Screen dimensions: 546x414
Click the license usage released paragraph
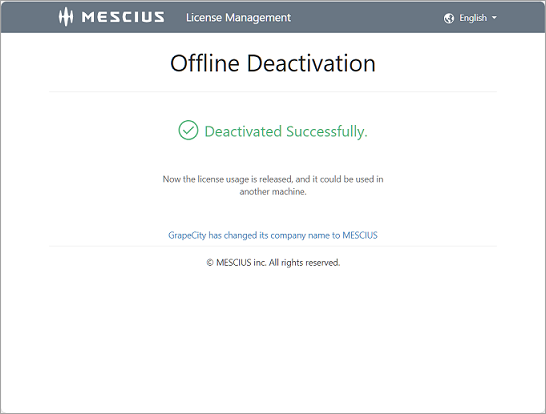(273, 185)
